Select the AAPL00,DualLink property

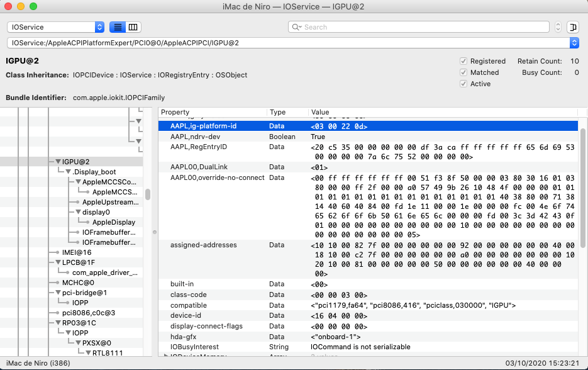(199, 167)
